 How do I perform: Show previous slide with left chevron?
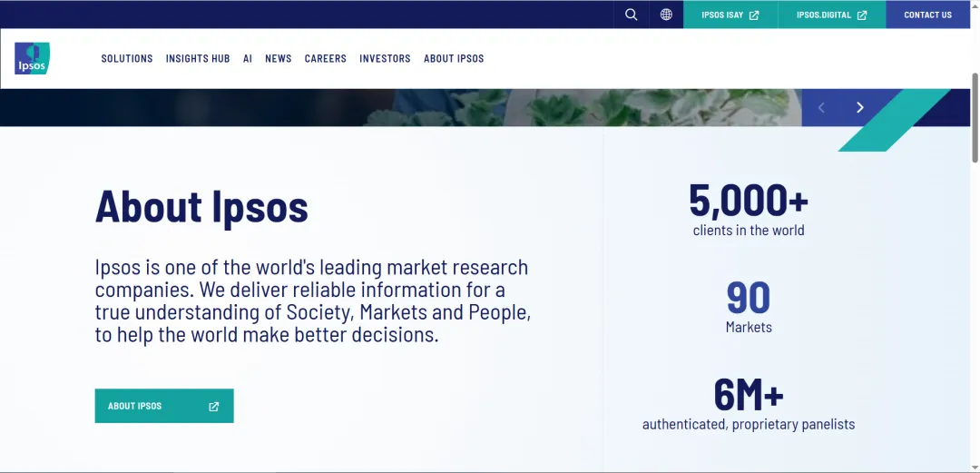[821, 108]
